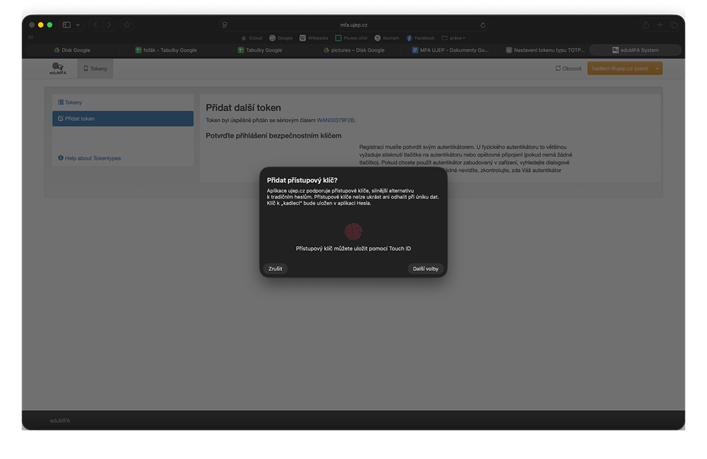Click the reload page icon in address bar
707x459 pixels.
[483, 25]
